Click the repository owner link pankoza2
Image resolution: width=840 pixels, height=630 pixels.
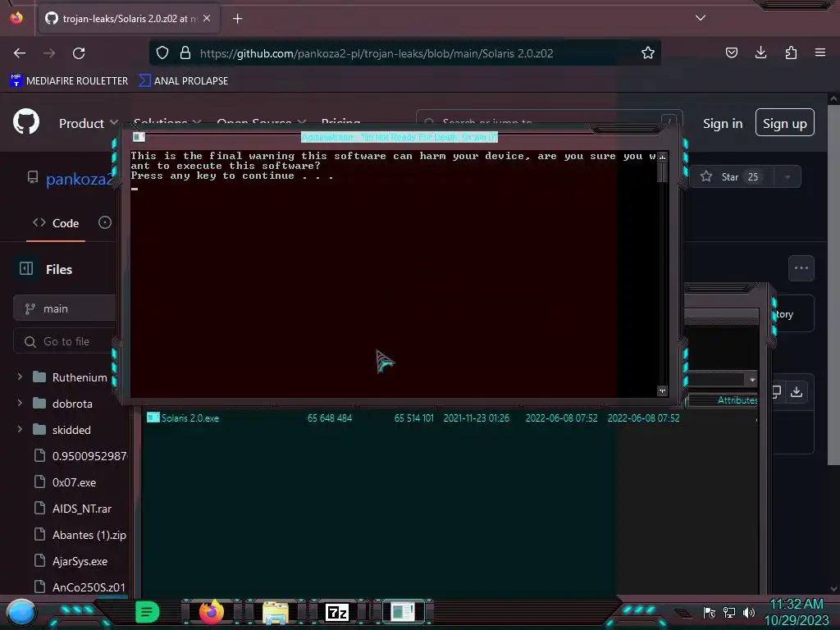(80, 179)
